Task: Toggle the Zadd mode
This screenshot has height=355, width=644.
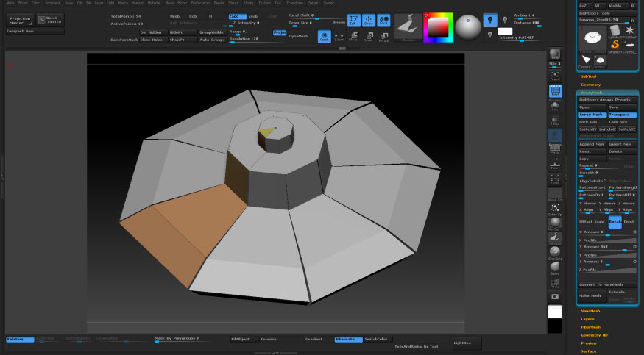Action: point(238,16)
